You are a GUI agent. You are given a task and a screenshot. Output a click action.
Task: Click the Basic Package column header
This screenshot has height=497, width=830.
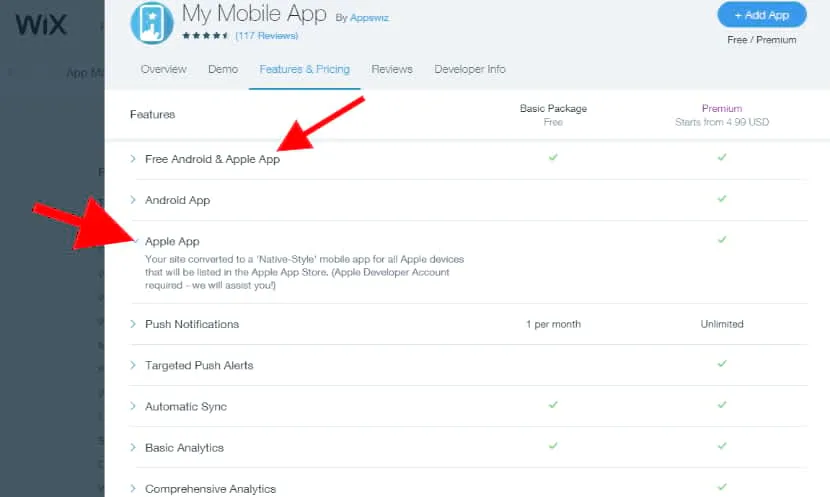tap(553, 109)
